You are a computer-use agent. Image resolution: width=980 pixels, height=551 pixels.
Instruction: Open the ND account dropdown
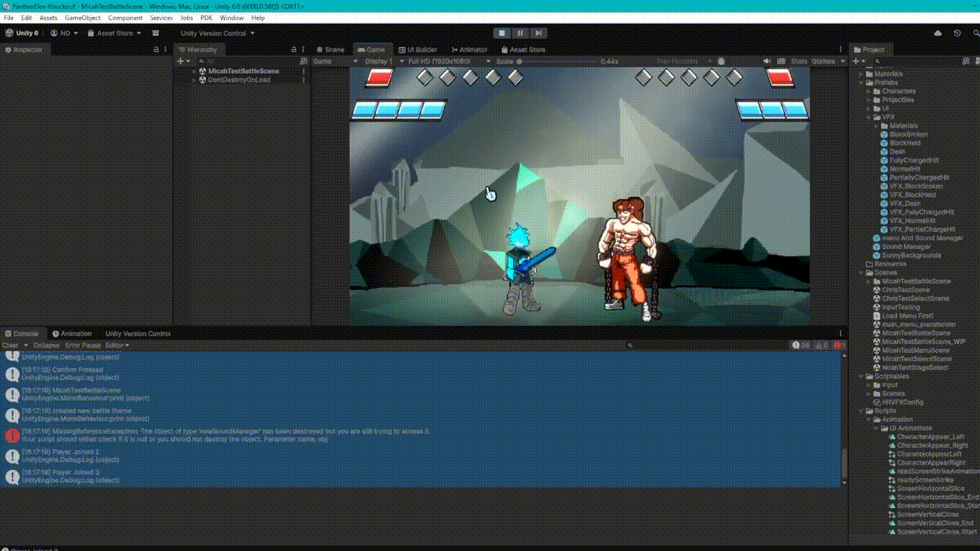64,33
